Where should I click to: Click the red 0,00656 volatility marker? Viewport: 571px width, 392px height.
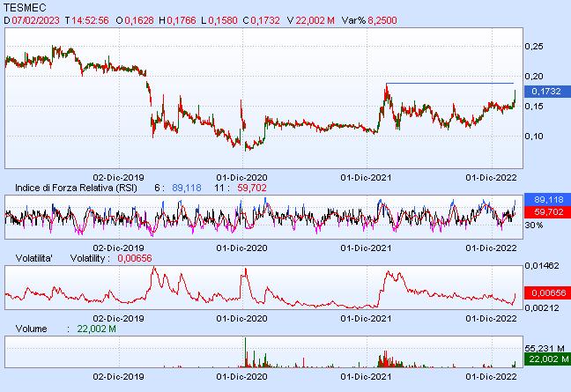coord(547,292)
